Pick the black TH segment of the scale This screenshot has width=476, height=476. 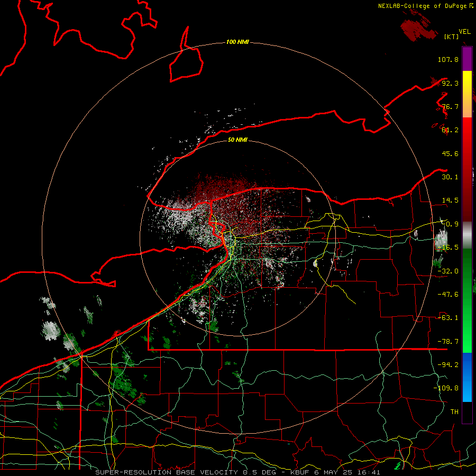[467, 413]
